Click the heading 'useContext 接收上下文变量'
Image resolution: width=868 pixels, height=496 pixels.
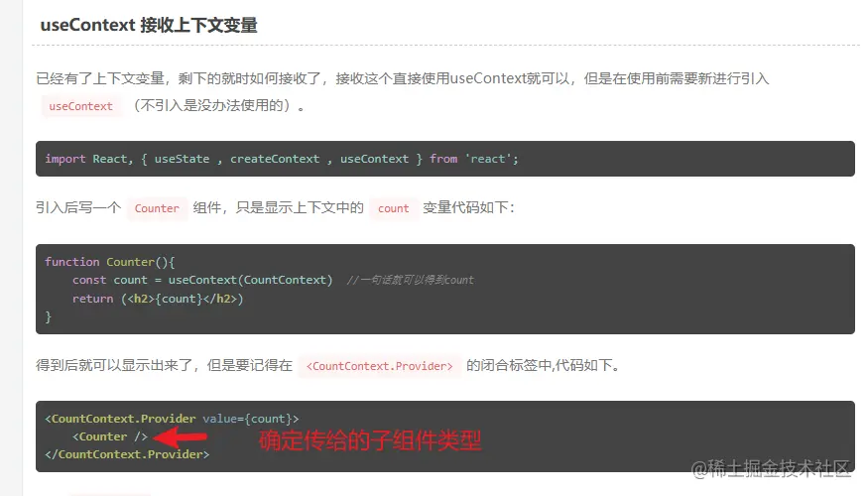pyautogui.click(x=149, y=25)
